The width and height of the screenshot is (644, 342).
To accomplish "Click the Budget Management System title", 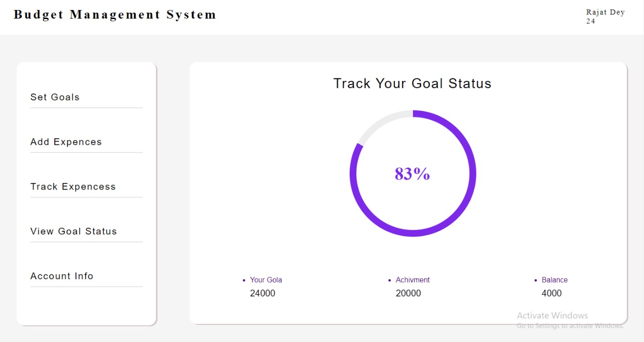I will click(115, 15).
